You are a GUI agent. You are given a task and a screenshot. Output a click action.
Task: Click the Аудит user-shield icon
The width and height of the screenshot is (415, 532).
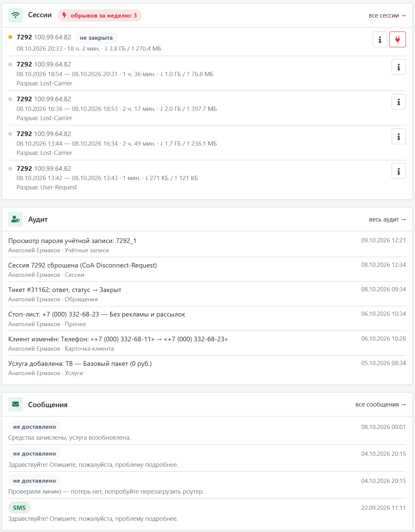click(x=16, y=219)
